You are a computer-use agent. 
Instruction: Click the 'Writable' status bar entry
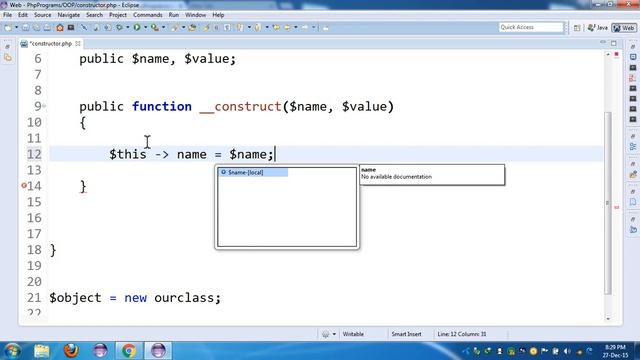coord(353,334)
